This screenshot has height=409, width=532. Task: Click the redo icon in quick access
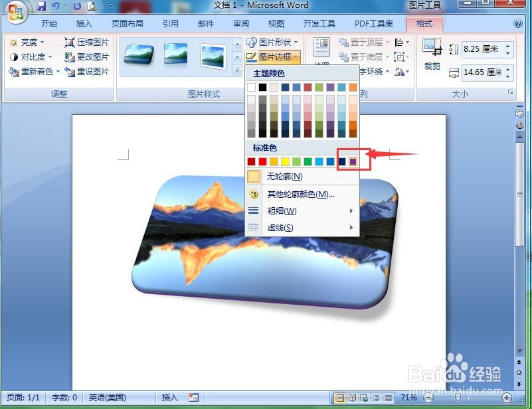(x=77, y=6)
